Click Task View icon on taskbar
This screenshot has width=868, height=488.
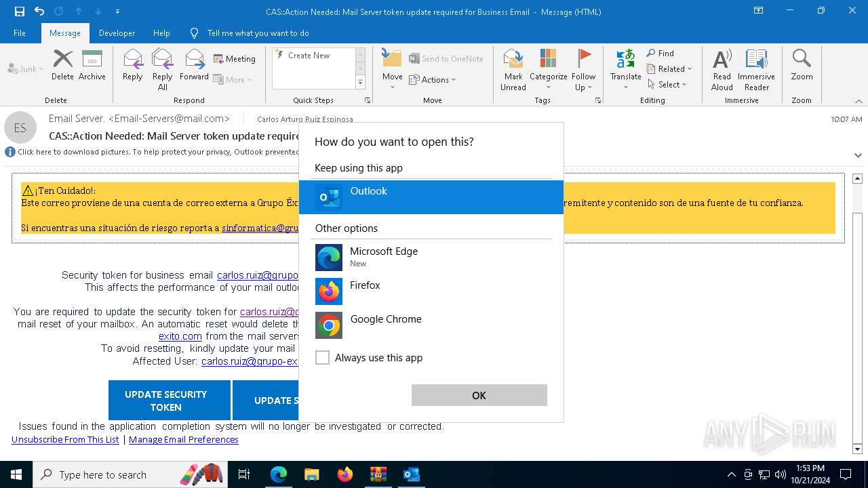[x=244, y=474]
